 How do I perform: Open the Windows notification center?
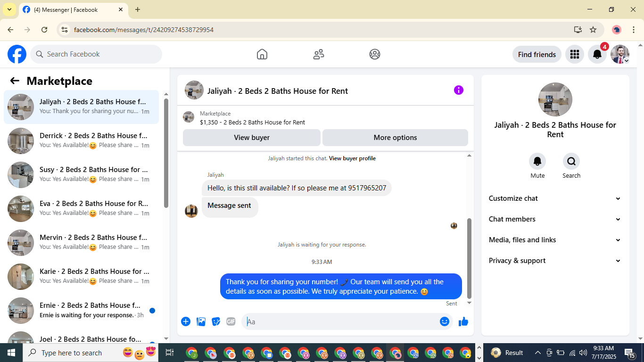point(630,353)
